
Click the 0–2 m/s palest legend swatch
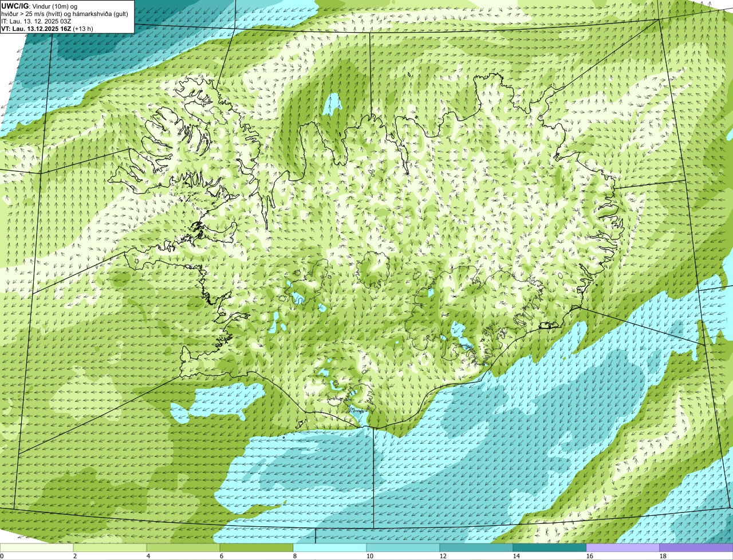[37, 548]
